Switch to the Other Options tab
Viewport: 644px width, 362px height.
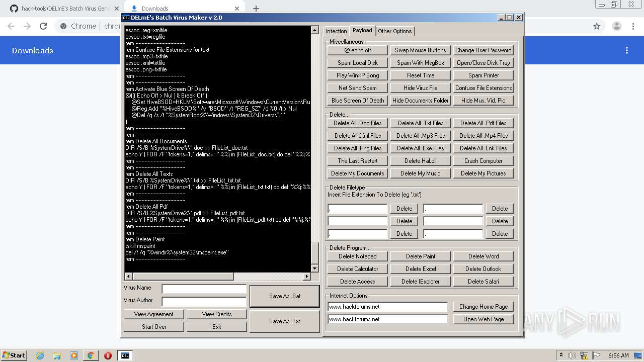pyautogui.click(x=395, y=31)
